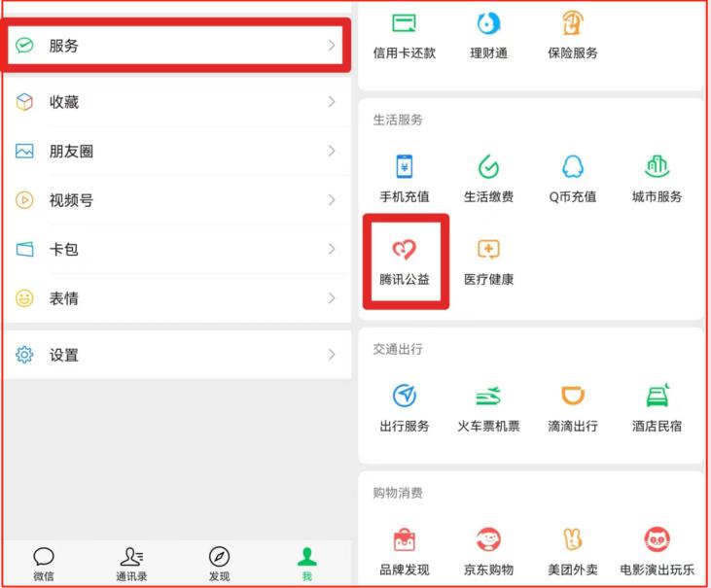
Task: Open the 卡包 cards entry
Action: click(x=176, y=249)
